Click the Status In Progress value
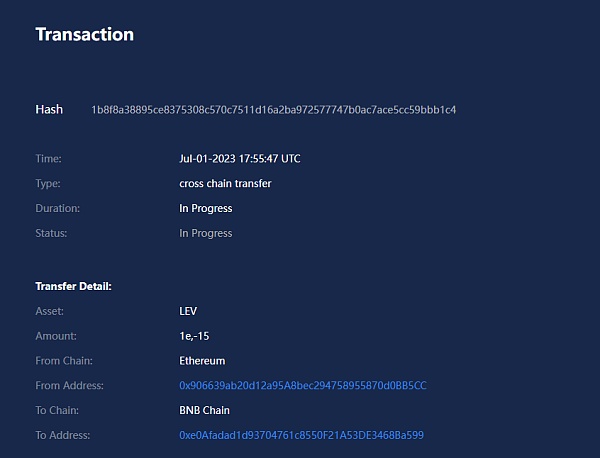This screenshot has width=600, height=458. pyautogui.click(x=205, y=233)
